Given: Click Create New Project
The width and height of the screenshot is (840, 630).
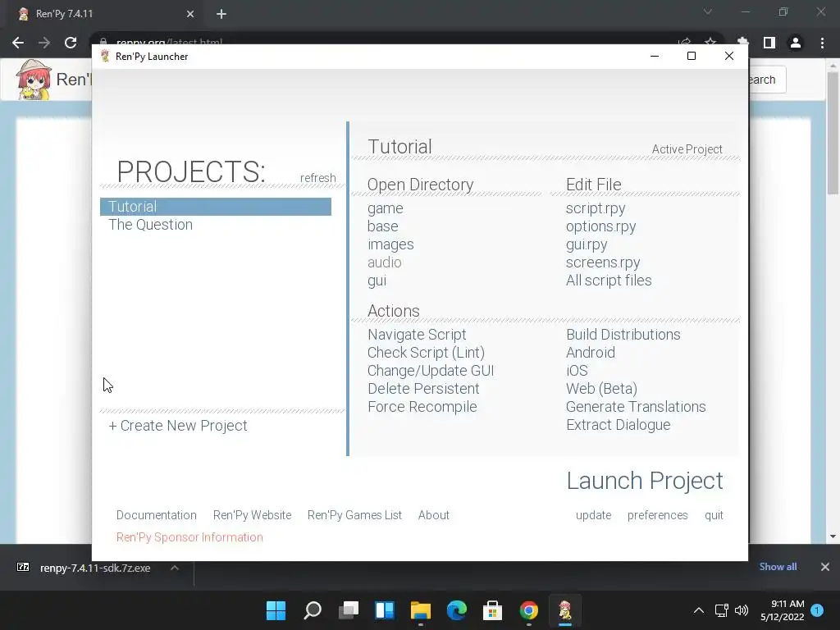Looking at the screenshot, I should point(178,426).
